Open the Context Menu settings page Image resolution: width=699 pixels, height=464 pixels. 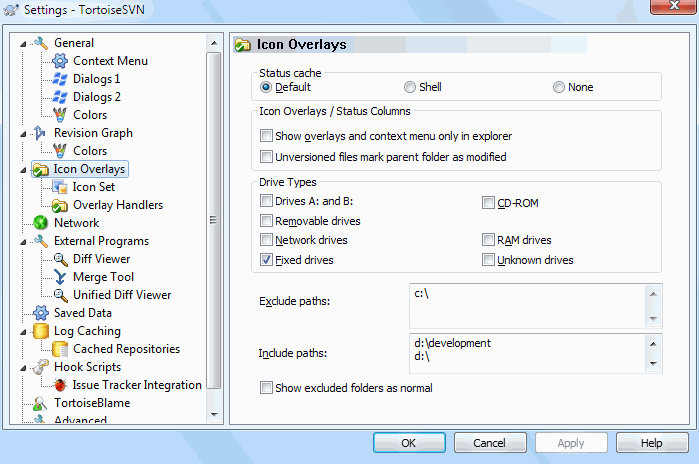[110, 61]
